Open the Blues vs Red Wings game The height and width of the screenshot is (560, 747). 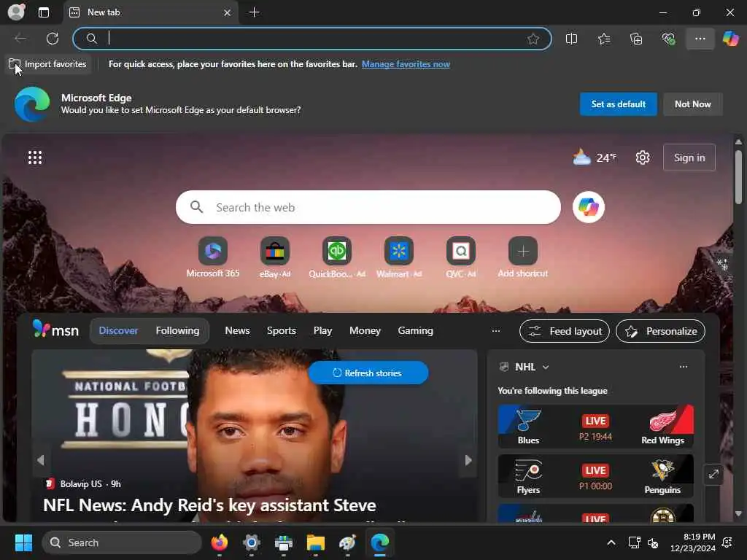(595, 426)
